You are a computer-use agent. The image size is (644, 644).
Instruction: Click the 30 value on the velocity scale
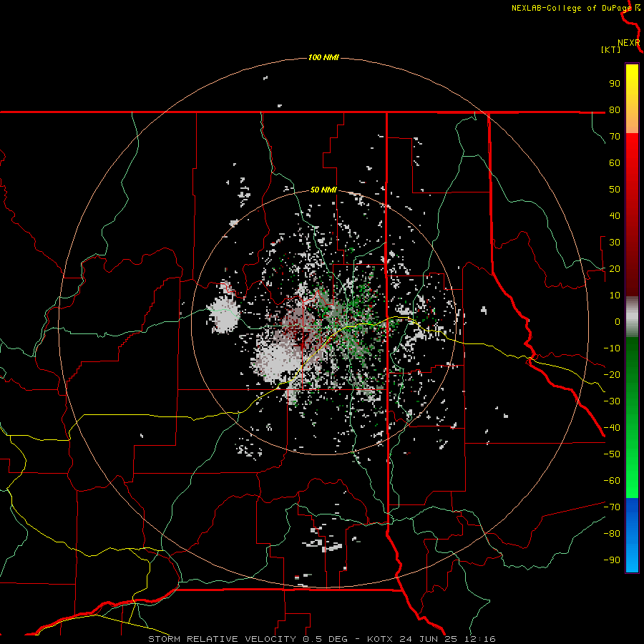click(615, 243)
